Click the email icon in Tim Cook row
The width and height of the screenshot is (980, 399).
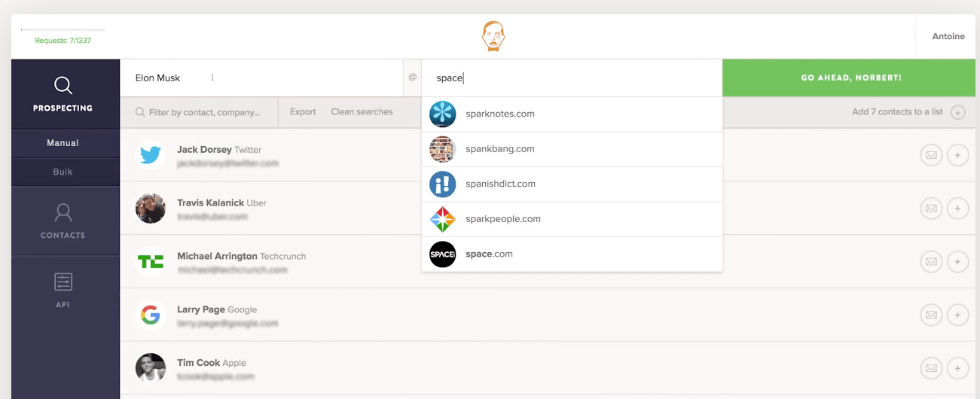[931, 368]
